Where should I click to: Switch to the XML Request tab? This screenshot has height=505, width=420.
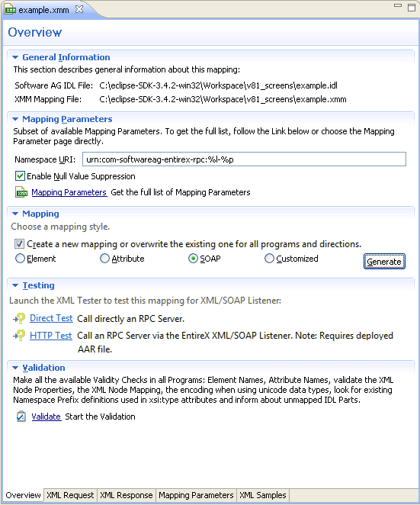click(x=70, y=495)
